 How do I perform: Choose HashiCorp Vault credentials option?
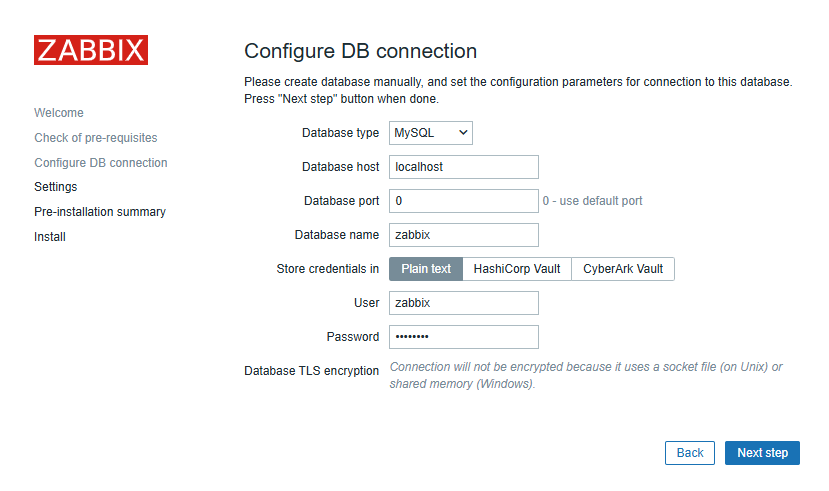click(x=517, y=269)
